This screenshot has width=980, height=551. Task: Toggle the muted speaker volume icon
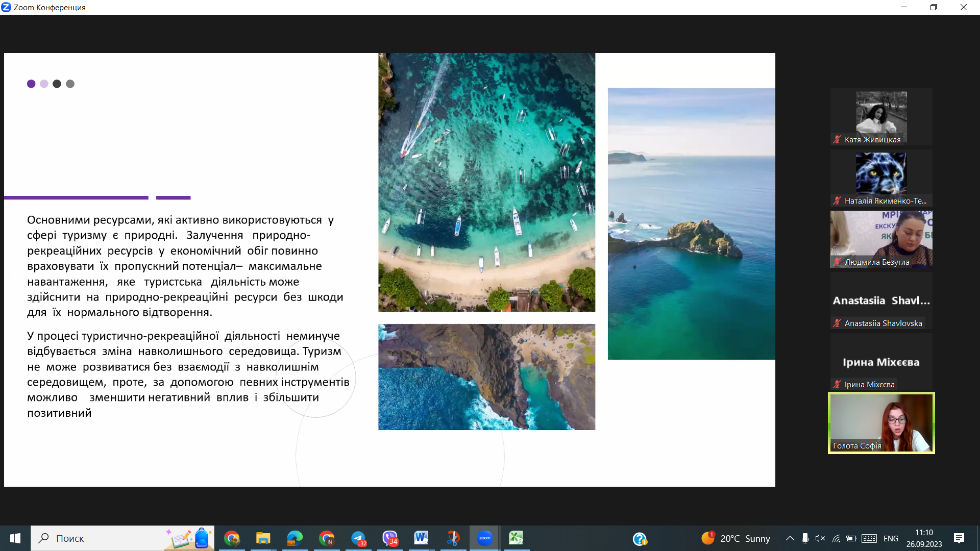(x=820, y=538)
